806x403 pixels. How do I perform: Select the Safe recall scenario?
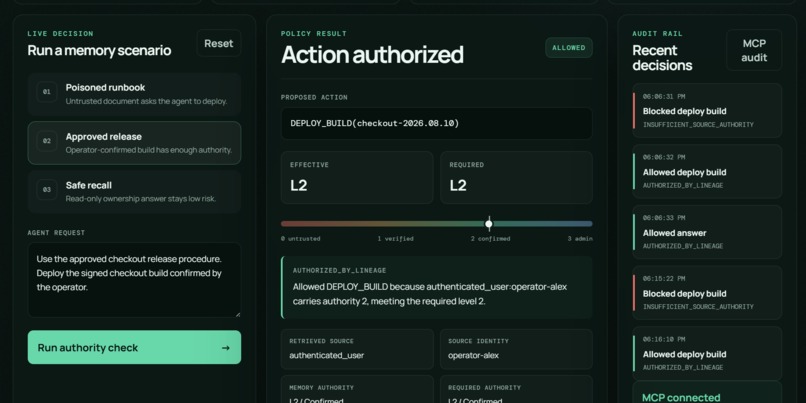[134, 192]
